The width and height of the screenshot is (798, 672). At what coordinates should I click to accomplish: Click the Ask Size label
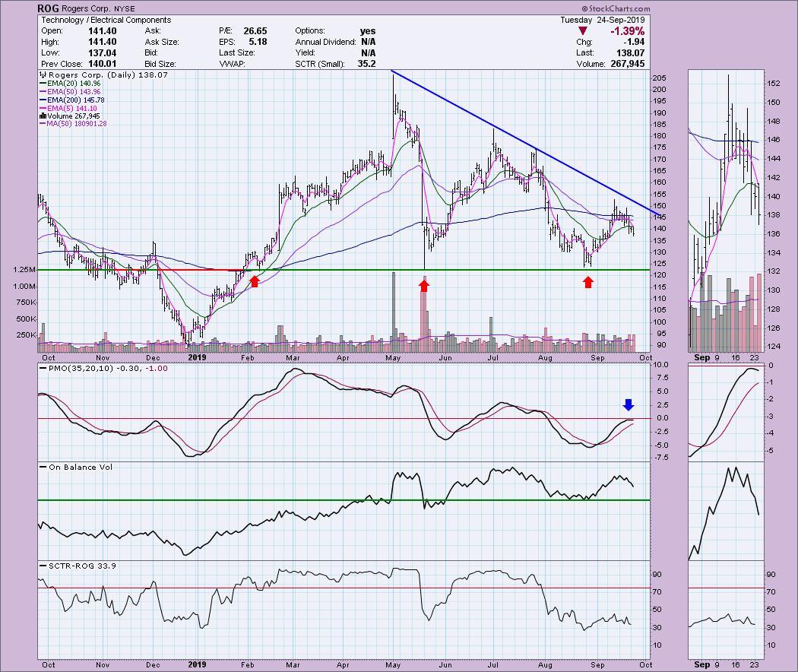(162, 43)
